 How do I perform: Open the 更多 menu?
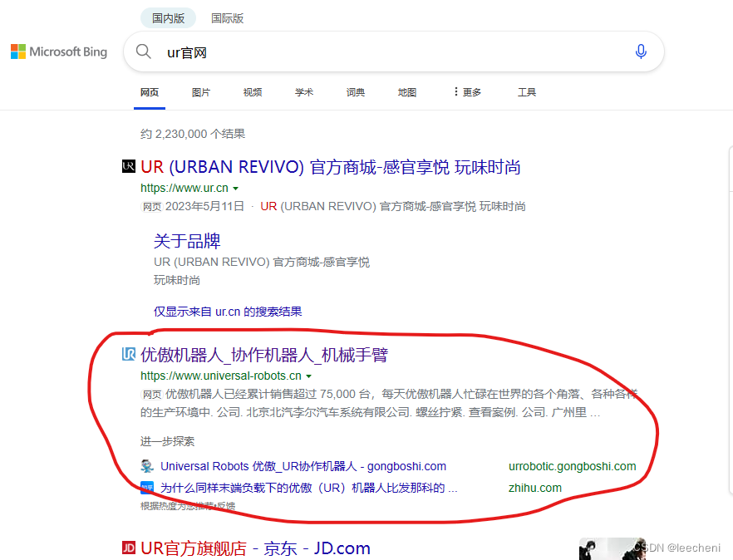[x=467, y=92]
